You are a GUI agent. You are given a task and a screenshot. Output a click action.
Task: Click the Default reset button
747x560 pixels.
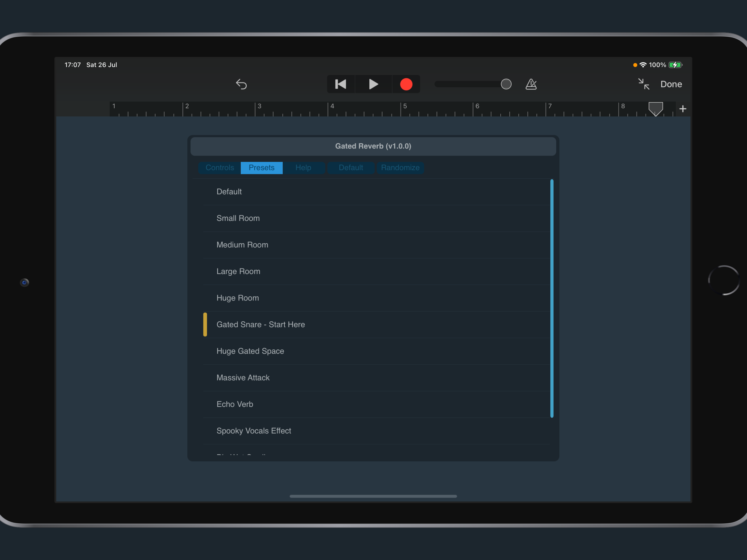pos(351,168)
